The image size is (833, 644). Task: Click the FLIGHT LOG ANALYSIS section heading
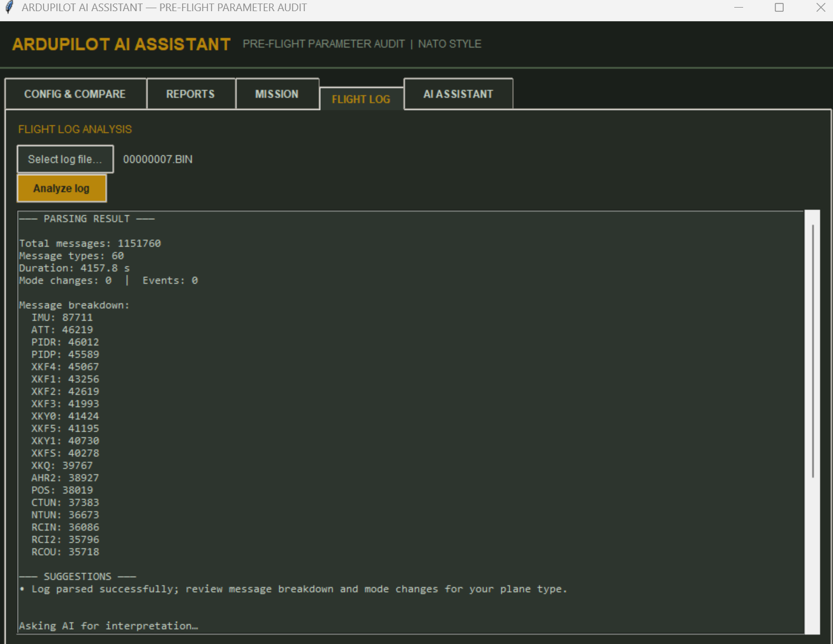click(75, 129)
